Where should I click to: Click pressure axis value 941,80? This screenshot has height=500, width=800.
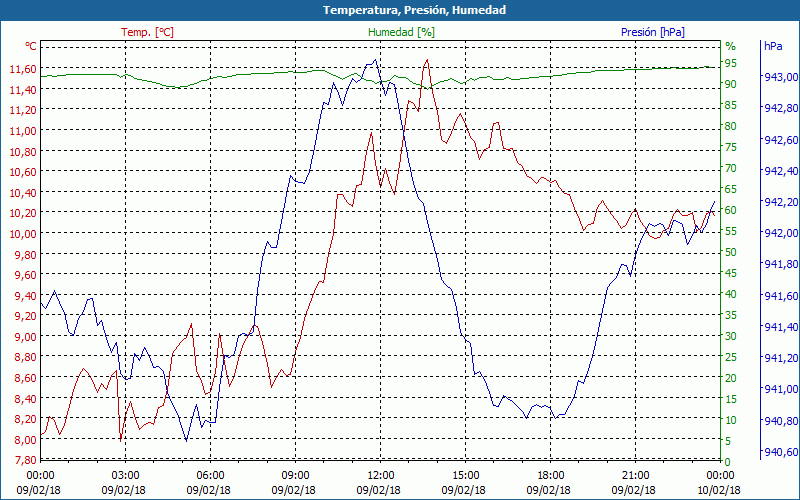coord(781,264)
